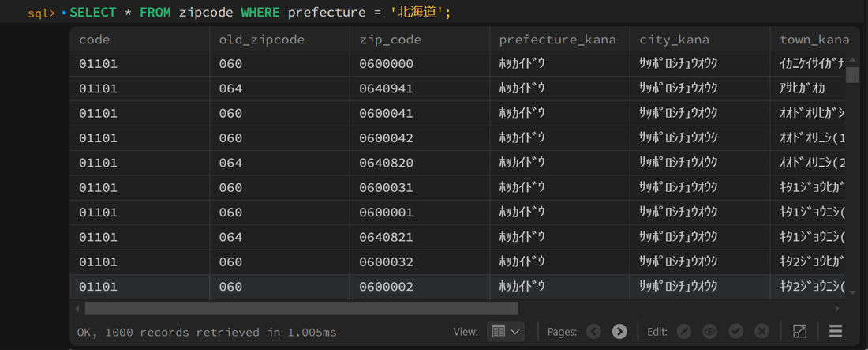This screenshot has height=350, width=868.
Task: Click the city_kana column header
Action: click(674, 40)
